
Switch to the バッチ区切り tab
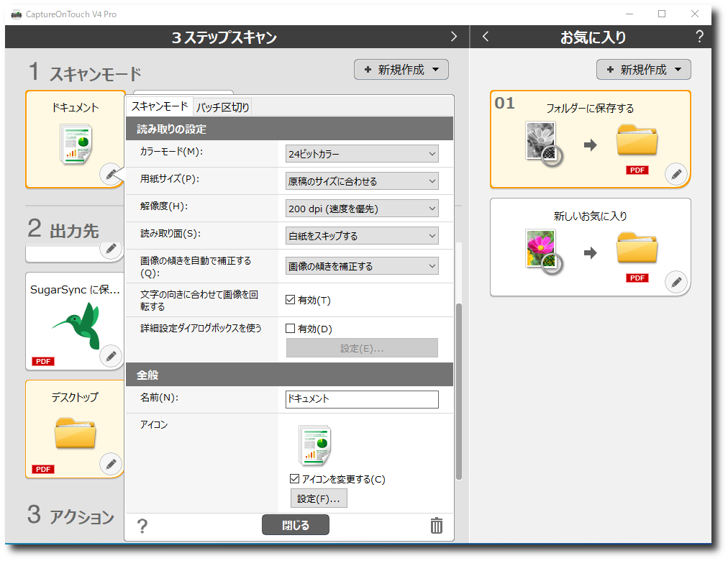[223, 107]
